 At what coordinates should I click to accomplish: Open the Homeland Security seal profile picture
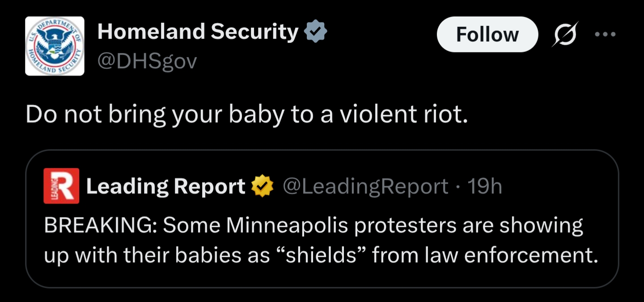[x=55, y=46]
